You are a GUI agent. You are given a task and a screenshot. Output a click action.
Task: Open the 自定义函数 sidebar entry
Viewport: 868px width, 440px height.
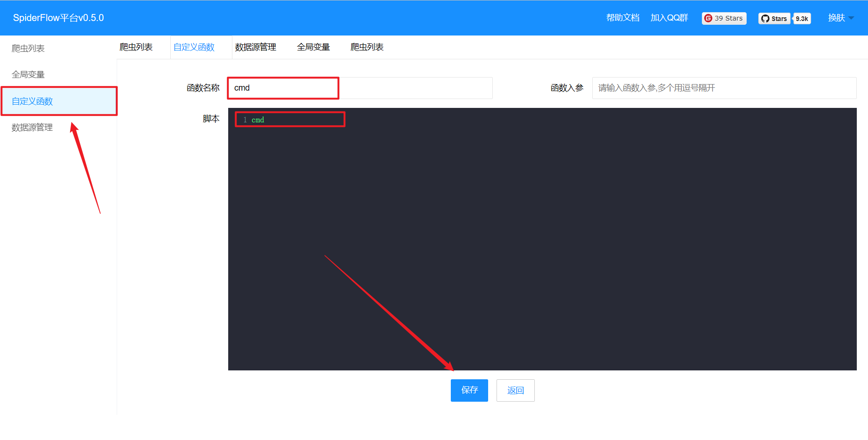pos(32,101)
